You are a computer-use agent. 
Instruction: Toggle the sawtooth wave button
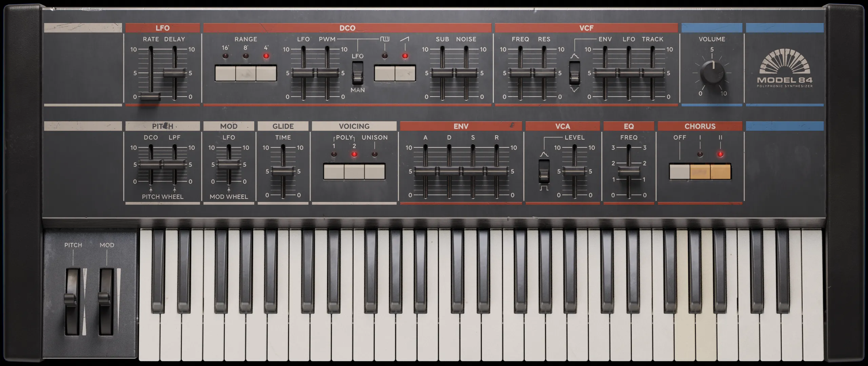[x=405, y=73]
